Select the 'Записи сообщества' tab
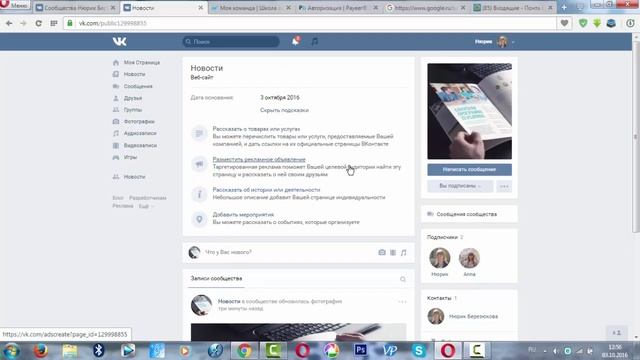The width and height of the screenshot is (640, 360). 216,278
